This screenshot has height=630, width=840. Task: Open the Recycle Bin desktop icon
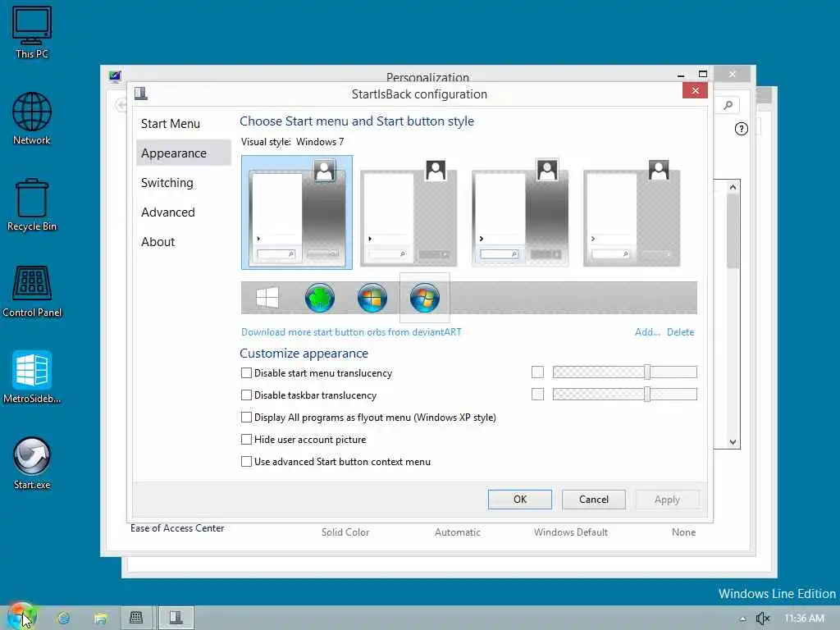point(32,204)
